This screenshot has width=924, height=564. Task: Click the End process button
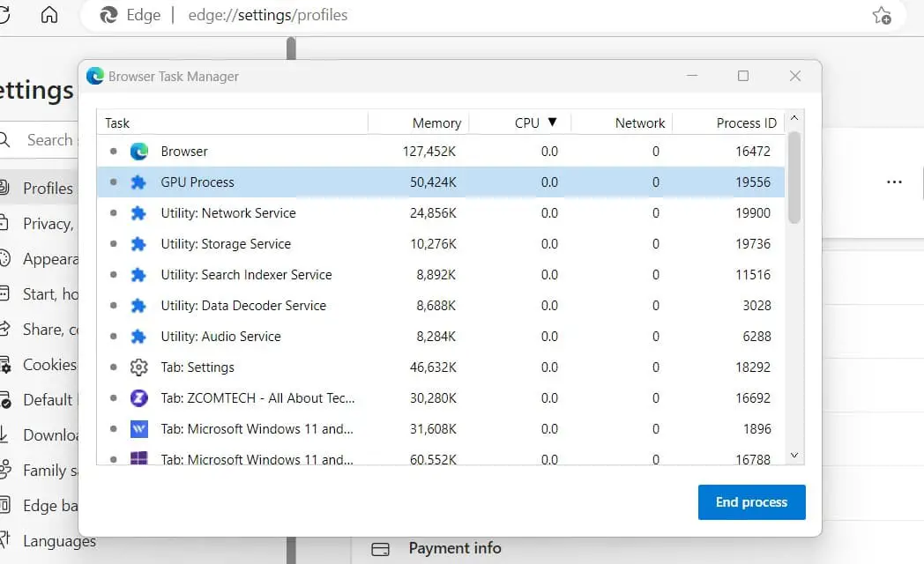(751, 502)
